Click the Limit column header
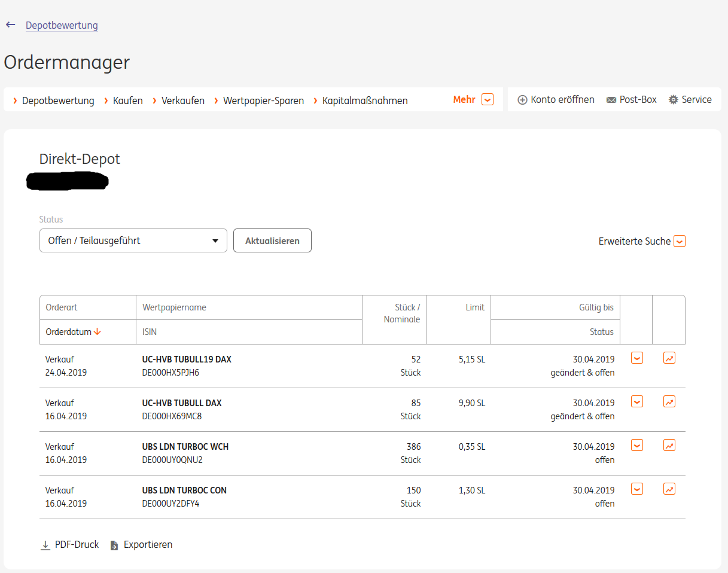Viewport: 728px width, 573px height. pos(475,307)
